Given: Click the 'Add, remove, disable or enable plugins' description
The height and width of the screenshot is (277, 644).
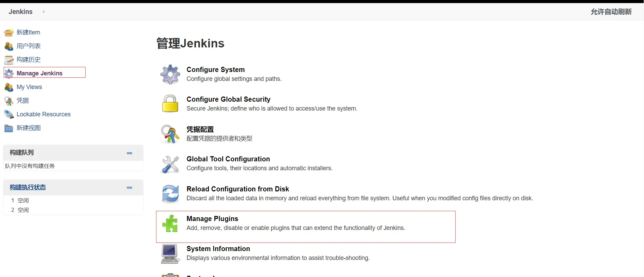Looking at the screenshot, I should coord(296,228).
